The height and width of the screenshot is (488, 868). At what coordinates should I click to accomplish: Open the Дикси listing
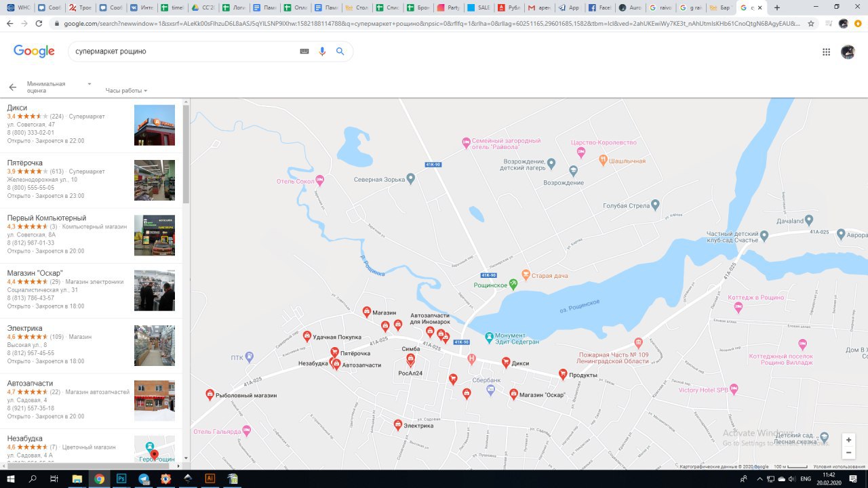(x=91, y=125)
